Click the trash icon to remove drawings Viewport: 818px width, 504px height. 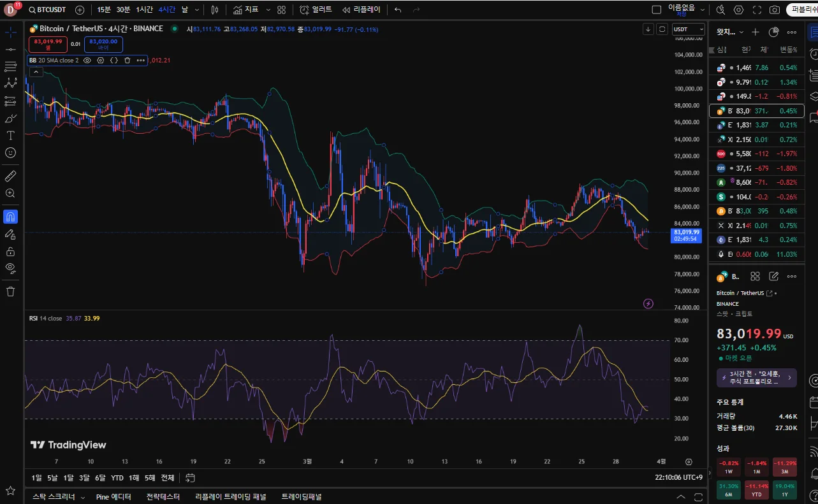[11, 291]
